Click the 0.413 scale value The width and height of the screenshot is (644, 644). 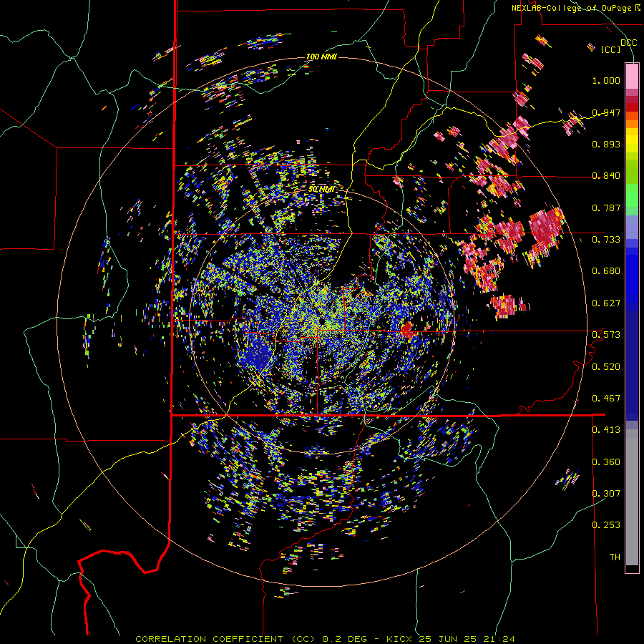[606, 430]
